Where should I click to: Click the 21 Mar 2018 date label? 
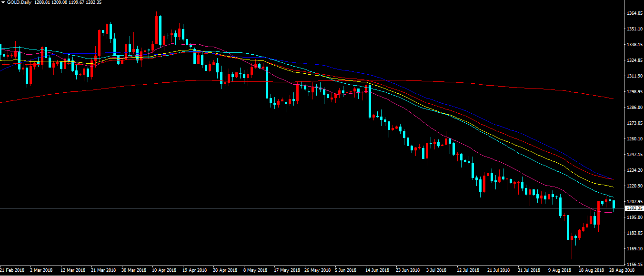click(103, 270)
